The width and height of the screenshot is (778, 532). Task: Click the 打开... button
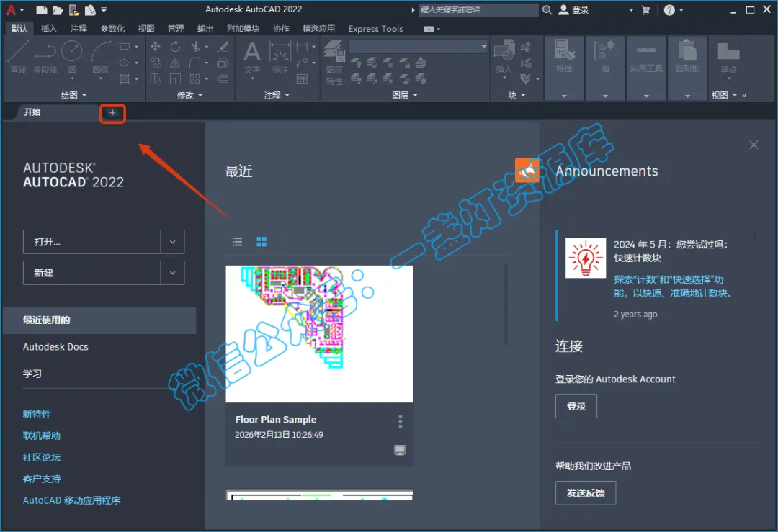[91, 242]
